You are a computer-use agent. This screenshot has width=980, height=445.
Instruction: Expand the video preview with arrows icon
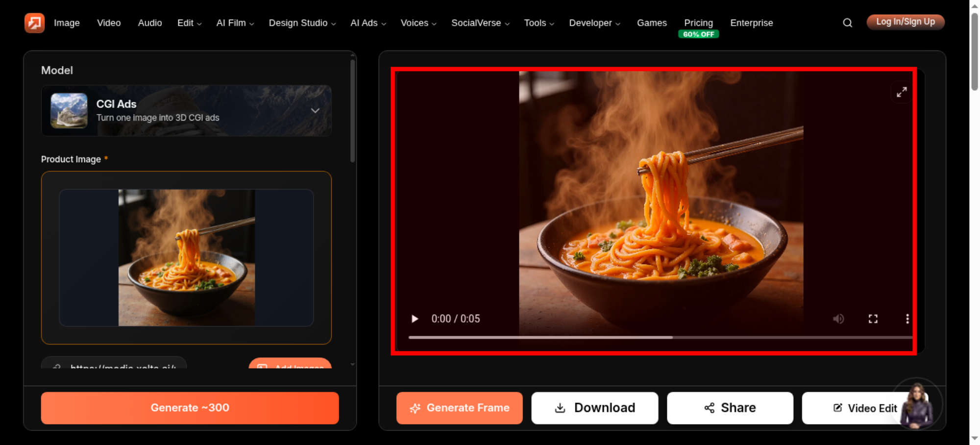pyautogui.click(x=902, y=92)
